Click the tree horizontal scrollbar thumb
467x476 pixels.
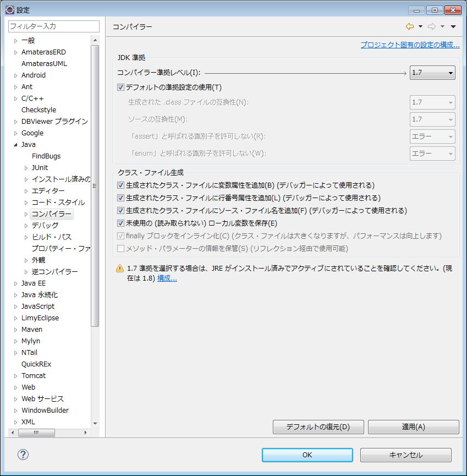pyautogui.click(x=36, y=433)
